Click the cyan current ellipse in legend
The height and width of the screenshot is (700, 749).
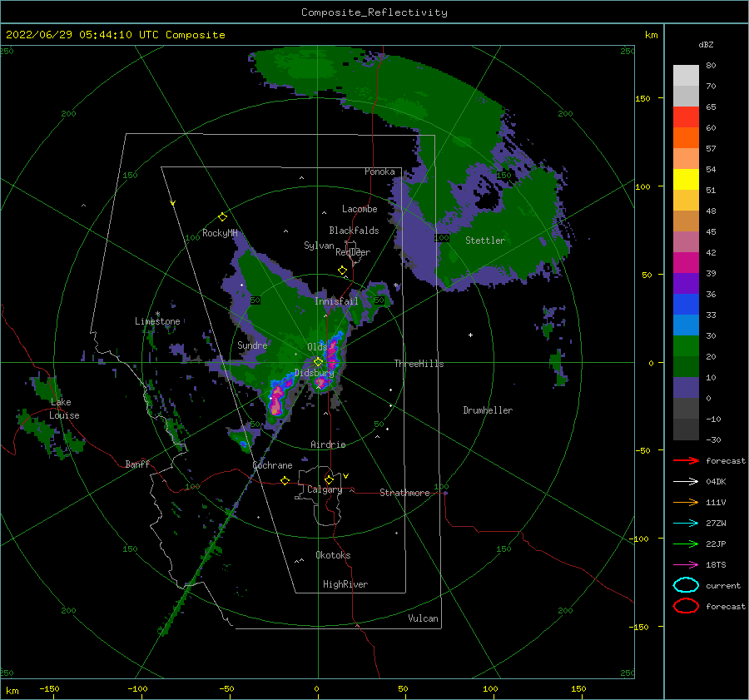click(686, 585)
